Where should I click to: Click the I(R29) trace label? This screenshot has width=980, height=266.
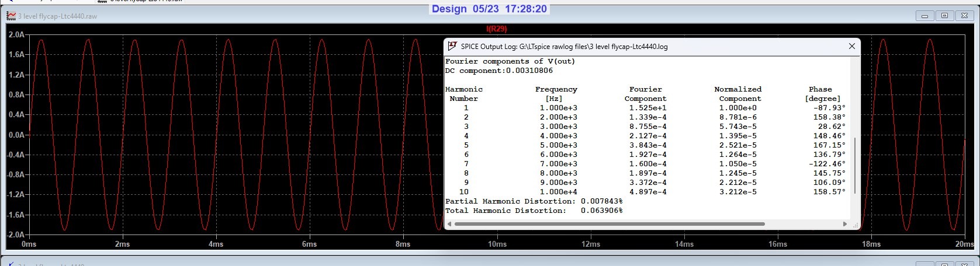(497, 29)
